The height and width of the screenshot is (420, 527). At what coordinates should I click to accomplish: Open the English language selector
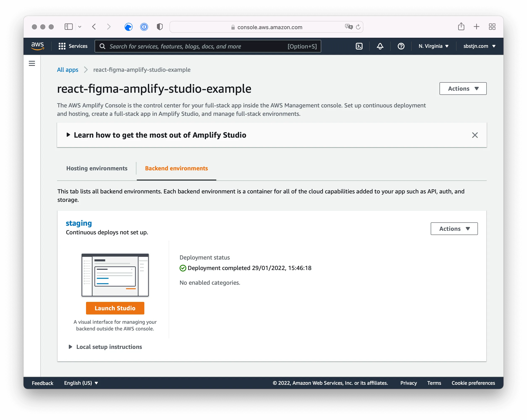click(81, 383)
